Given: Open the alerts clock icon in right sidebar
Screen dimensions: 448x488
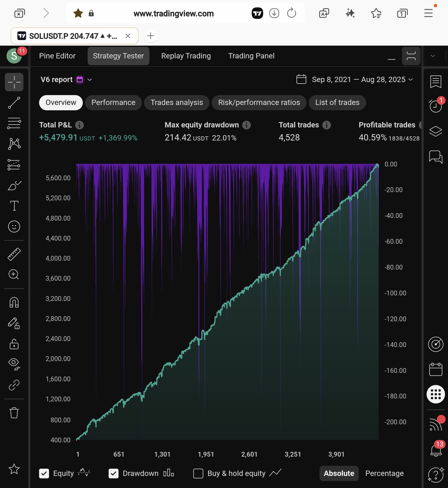Looking at the screenshot, I should click(x=435, y=106).
